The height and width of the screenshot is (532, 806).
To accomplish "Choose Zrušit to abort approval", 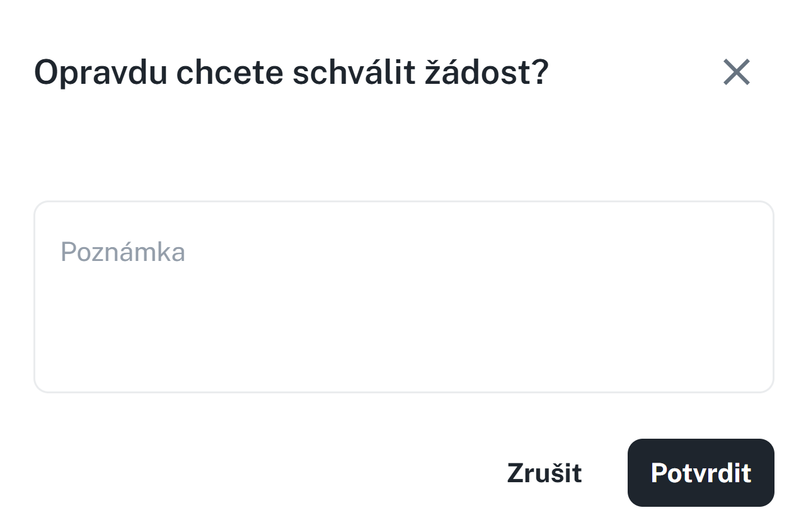I will point(544,473).
